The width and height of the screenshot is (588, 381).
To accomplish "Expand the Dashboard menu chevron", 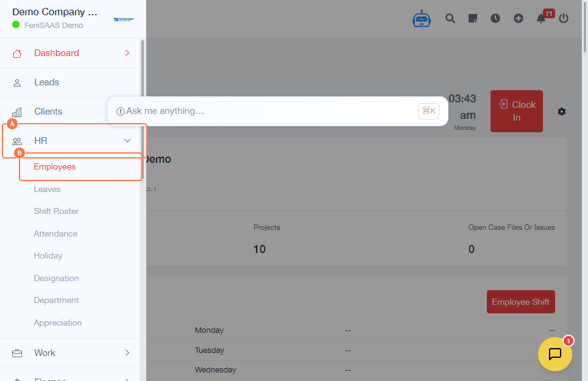I will click(127, 53).
